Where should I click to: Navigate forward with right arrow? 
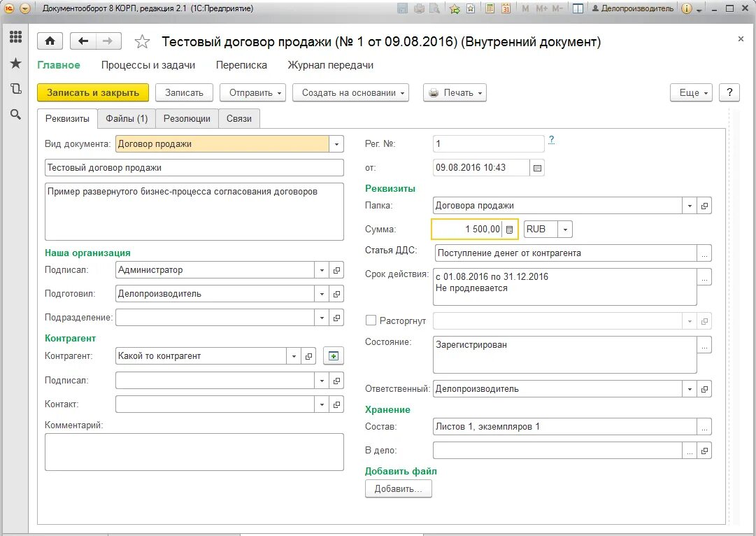[x=108, y=41]
